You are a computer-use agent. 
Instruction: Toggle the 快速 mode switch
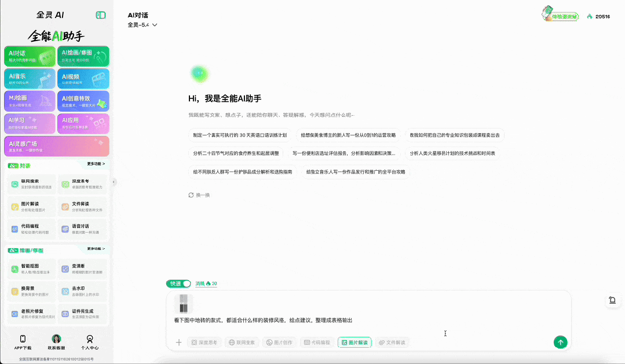(178, 284)
